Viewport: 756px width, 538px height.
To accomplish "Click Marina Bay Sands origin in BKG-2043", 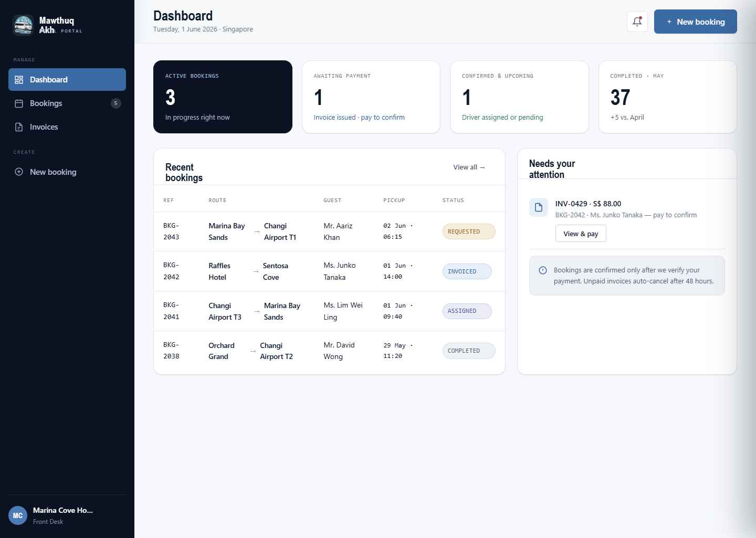I will (x=227, y=231).
